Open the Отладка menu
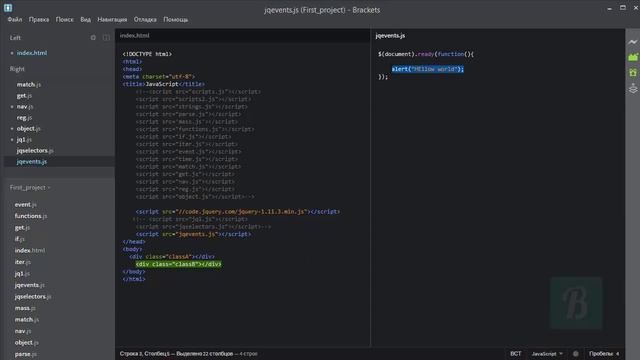This screenshot has width=640, height=360. (145, 19)
